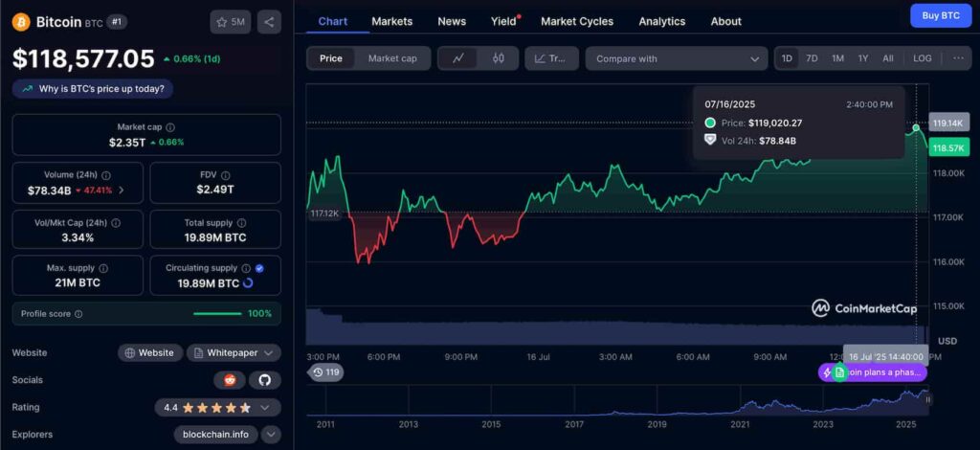Click the $2.35T market cap value
The height and width of the screenshot is (450, 980).
pyautogui.click(x=127, y=142)
